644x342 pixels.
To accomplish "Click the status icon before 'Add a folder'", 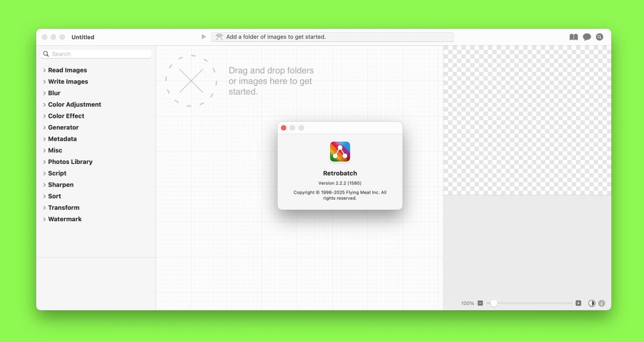I will pos(219,37).
